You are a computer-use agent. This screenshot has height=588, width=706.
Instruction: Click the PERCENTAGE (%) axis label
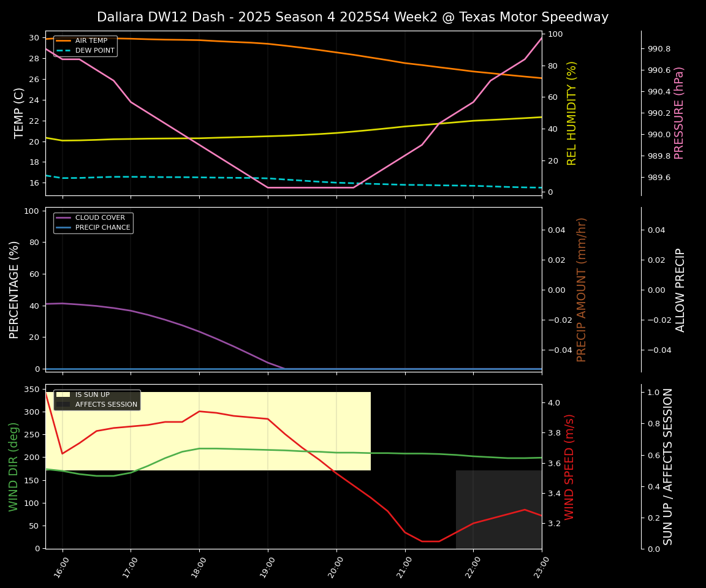[15, 289]
